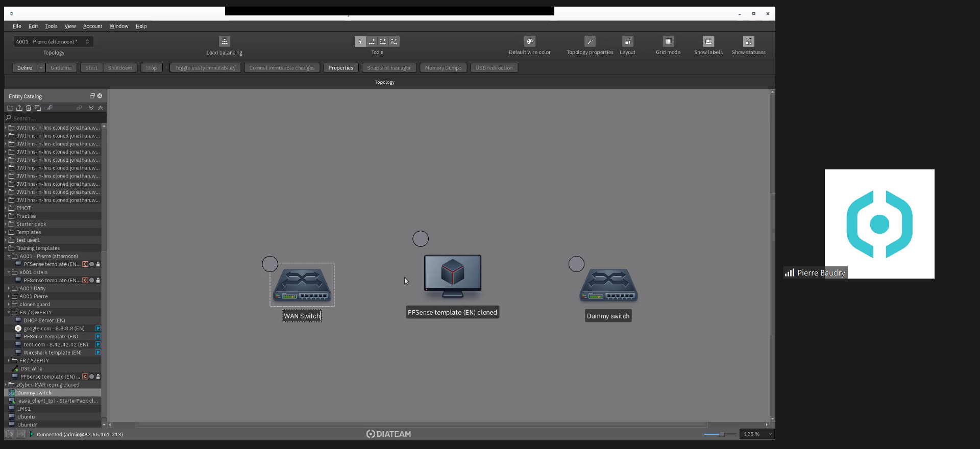Open the Define button dropdown arrow
Viewport: 980px width, 449px height.
(41, 68)
